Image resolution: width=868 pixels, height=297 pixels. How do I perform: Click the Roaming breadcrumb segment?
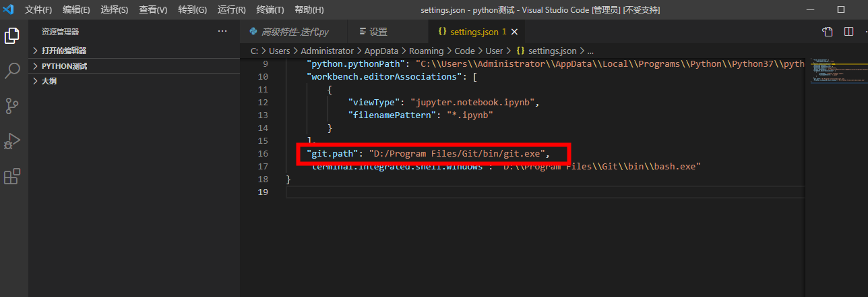[427, 51]
